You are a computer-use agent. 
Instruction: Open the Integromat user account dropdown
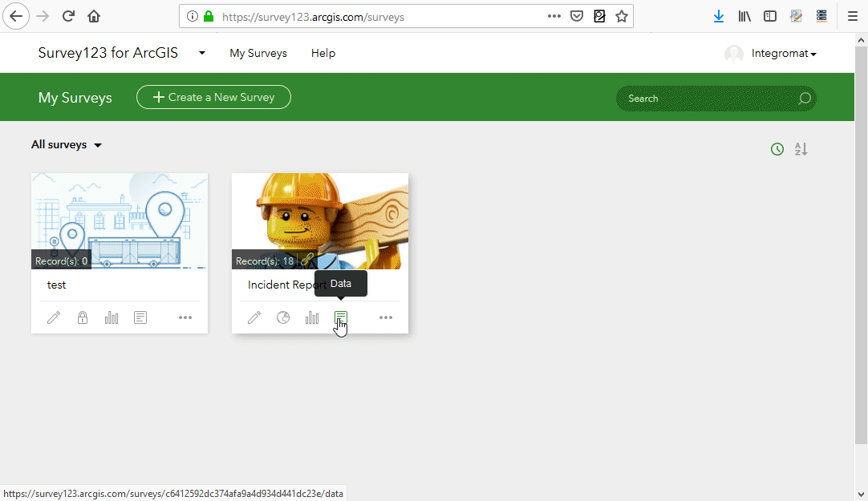[x=784, y=53]
